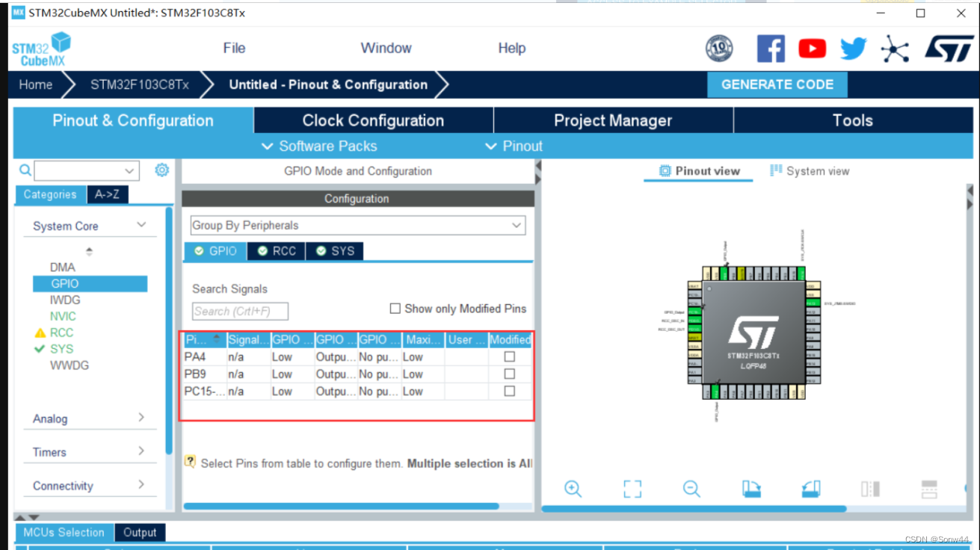Zoom in on the pinout view
980x550 pixels.
pos(573,489)
